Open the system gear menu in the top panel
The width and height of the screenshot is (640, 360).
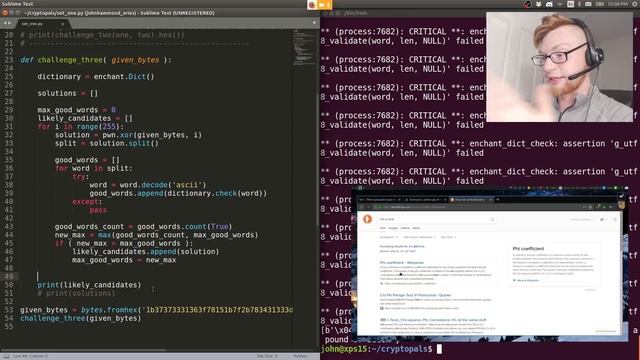635,4
